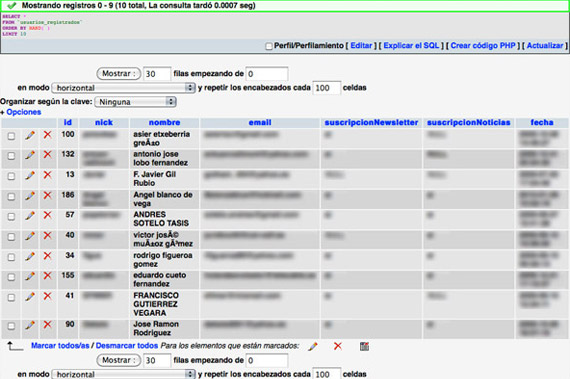
Task: Focus the bottom rows-count field showing 30
Action: point(157,360)
